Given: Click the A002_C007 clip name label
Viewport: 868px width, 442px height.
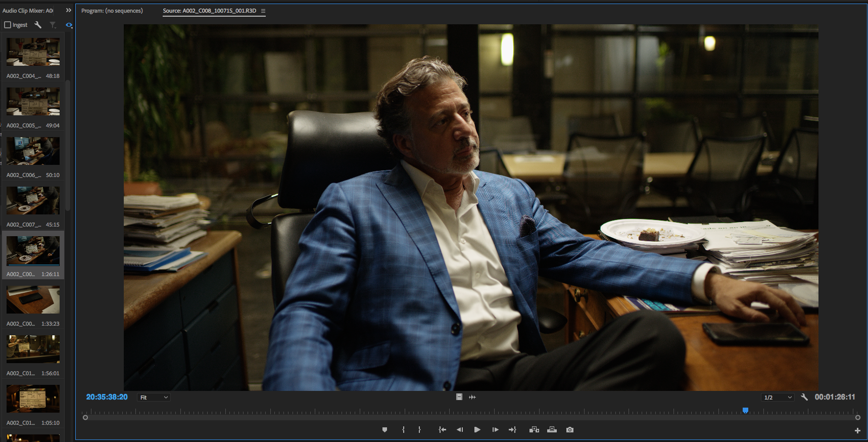Looking at the screenshot, I should (x=24, y=225).
